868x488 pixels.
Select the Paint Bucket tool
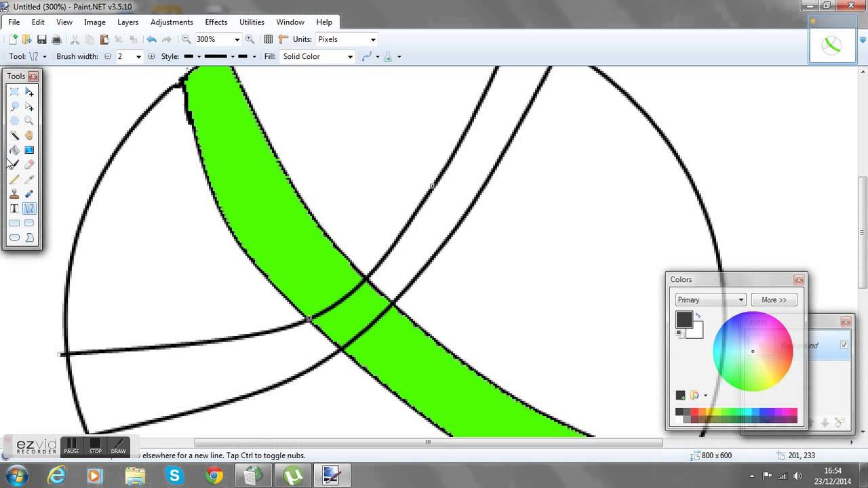pos(14,150)
